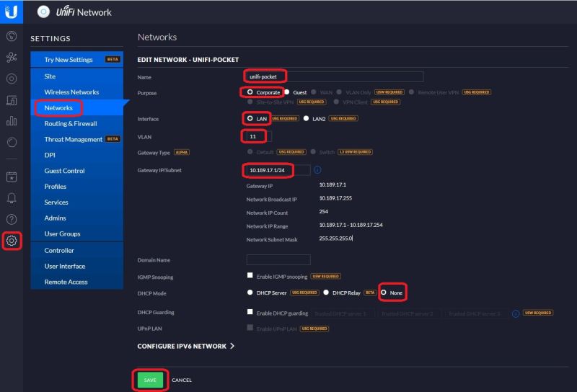
Task: Click the Edit Network - UNIFI-POCKET heading
Action: pyautogui.click(x=188, y=60)
